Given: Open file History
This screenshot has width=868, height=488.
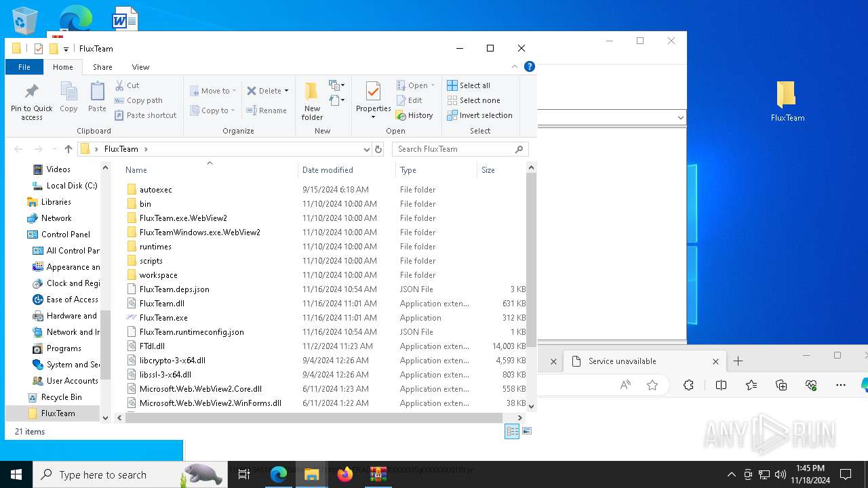Looking at the screenshot, I should point(414,115).
